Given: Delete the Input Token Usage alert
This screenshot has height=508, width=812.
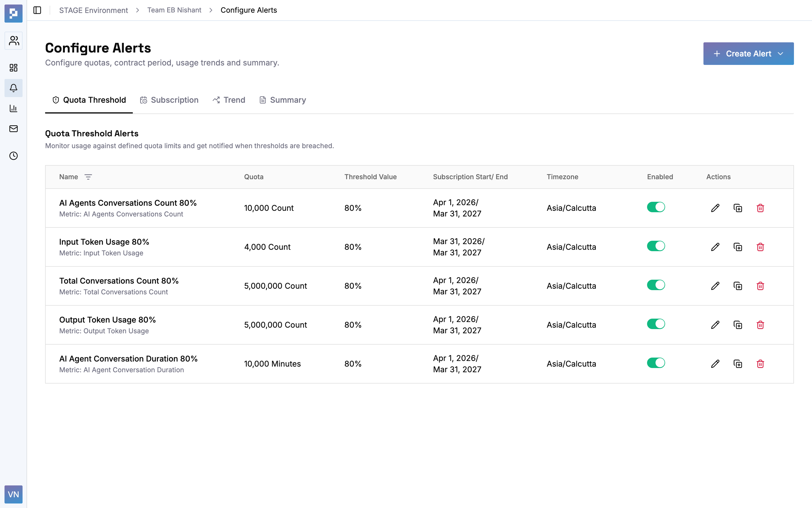Looking at the screenshot, I should [x=760, y=247].
